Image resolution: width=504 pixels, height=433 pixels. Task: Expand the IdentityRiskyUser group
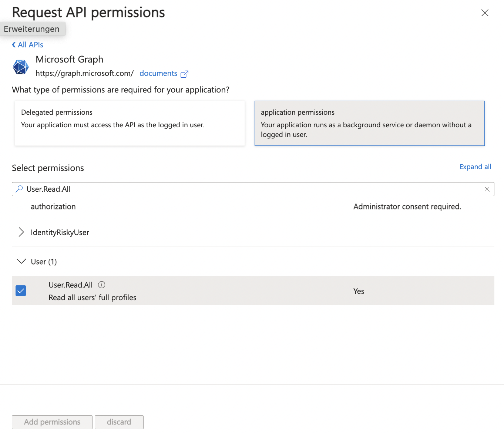click(21, 232)
